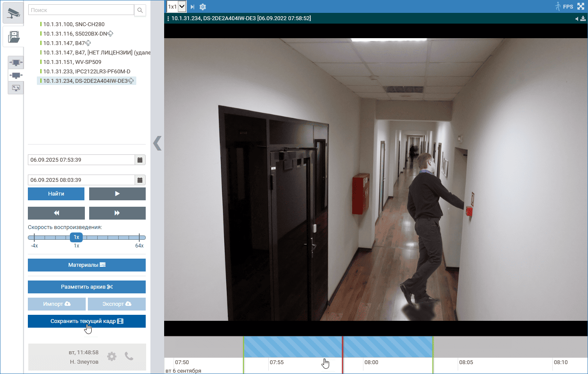Click the settings gear in the top toolbar
Image resolution: width=588 pixels, height=374 pixels.
(203, 7)
